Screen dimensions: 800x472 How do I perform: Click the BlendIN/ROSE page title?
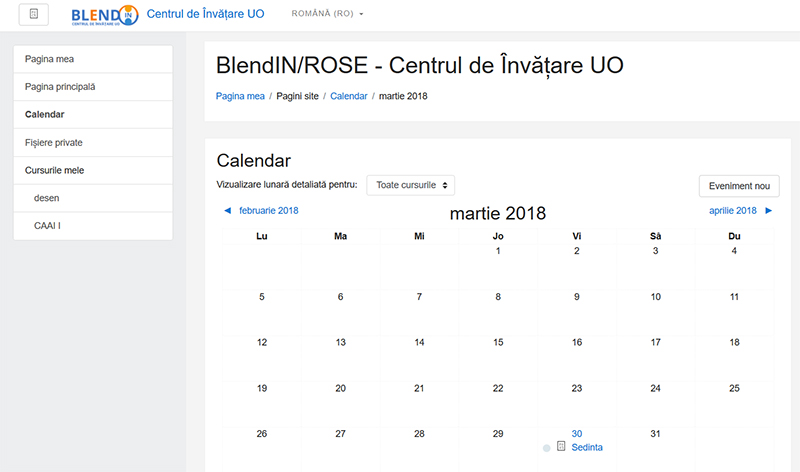tap(419, 65)
